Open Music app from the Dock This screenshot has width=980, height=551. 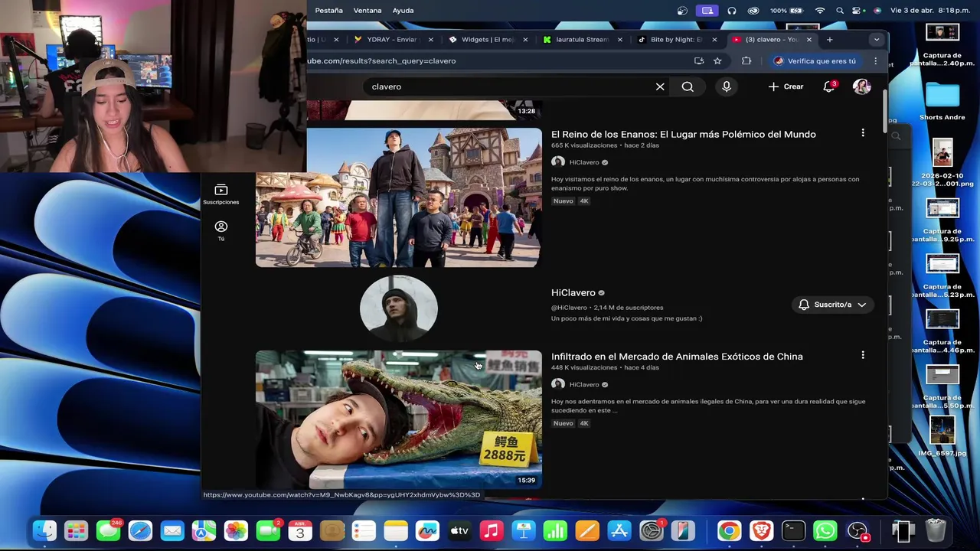pos(492,530)
